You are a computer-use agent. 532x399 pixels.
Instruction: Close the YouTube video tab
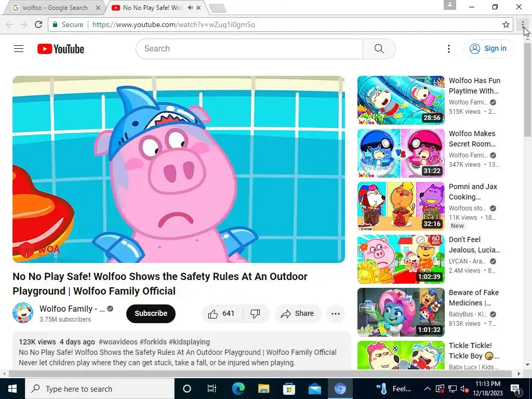tap(199, 7)
